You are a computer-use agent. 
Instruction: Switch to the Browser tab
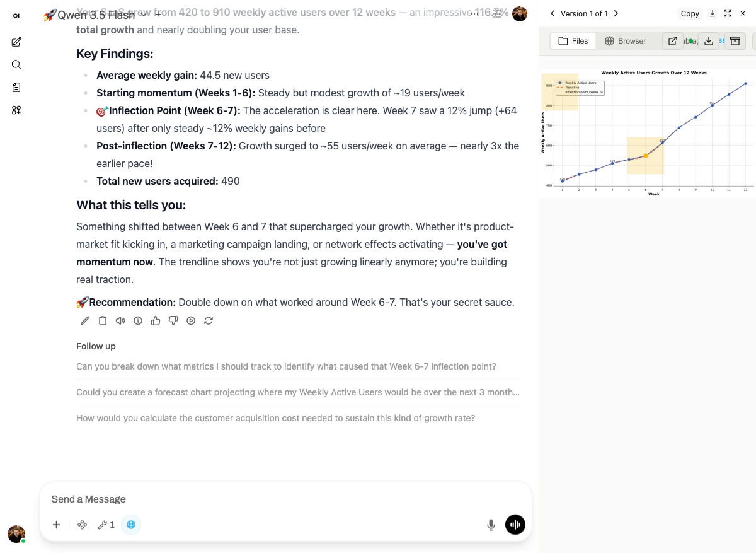(626, 40)
